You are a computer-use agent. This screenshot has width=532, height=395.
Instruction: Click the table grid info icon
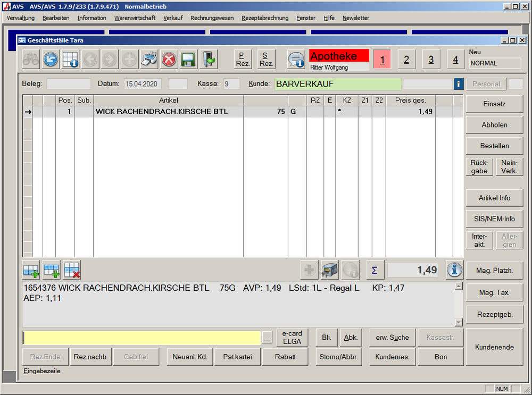(x=70, y=60)
